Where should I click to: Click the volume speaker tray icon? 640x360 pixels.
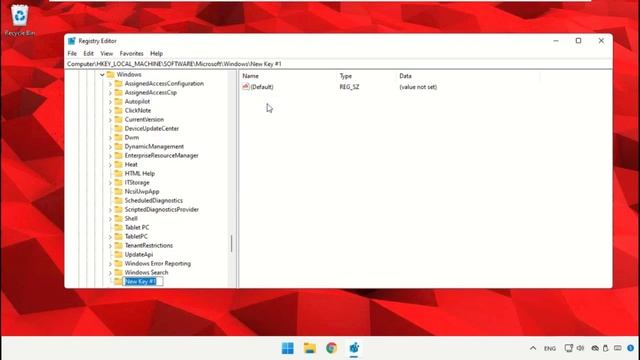580,348
